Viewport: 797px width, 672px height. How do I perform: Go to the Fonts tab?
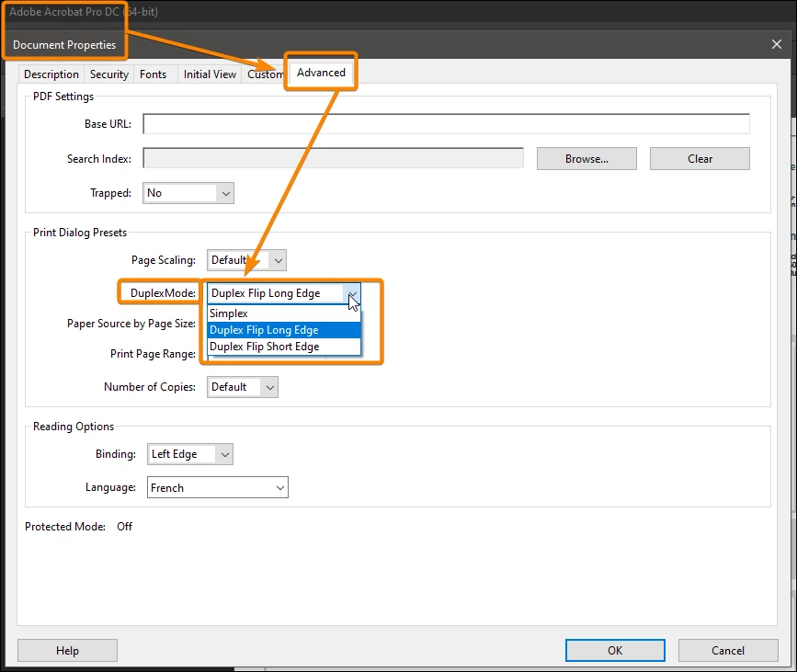click(153, 74)
